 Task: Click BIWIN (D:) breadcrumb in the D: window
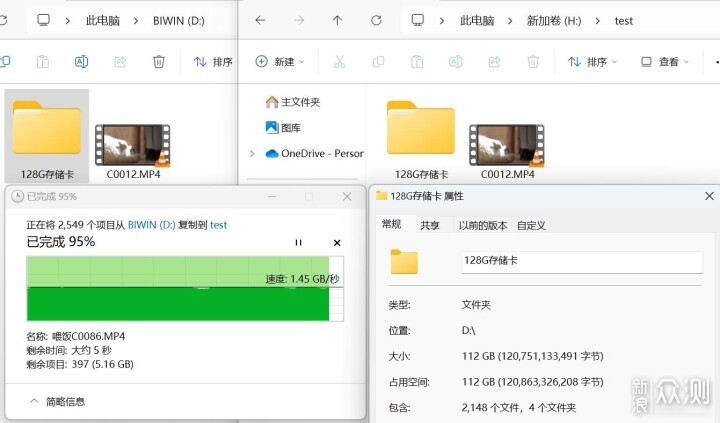click(x=179, y=21)
